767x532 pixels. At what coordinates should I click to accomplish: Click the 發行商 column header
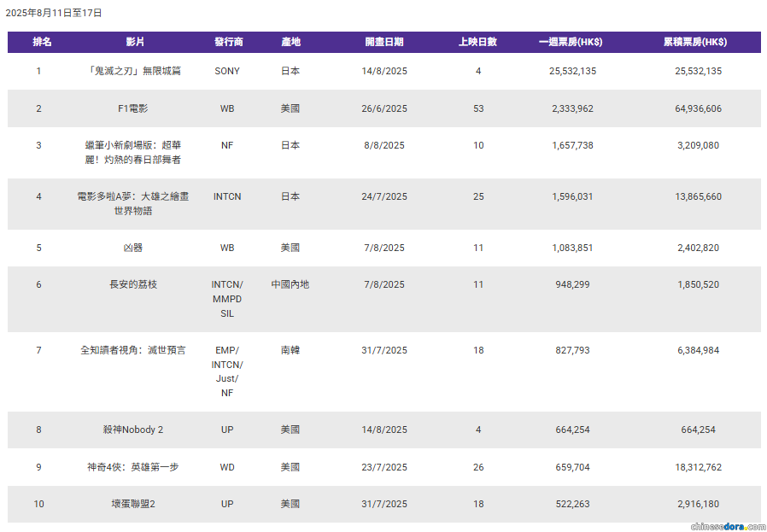tap(229, 42)
